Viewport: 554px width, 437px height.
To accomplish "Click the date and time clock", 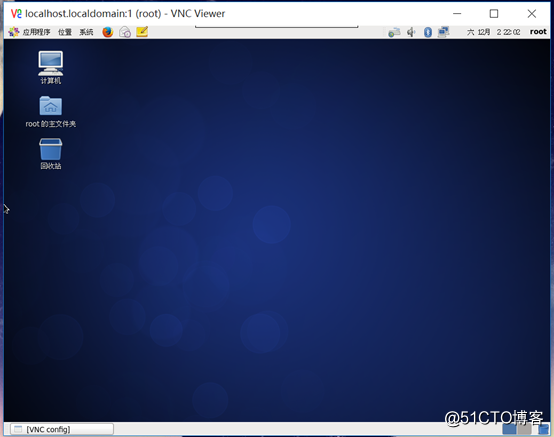I will pos(494,32).
